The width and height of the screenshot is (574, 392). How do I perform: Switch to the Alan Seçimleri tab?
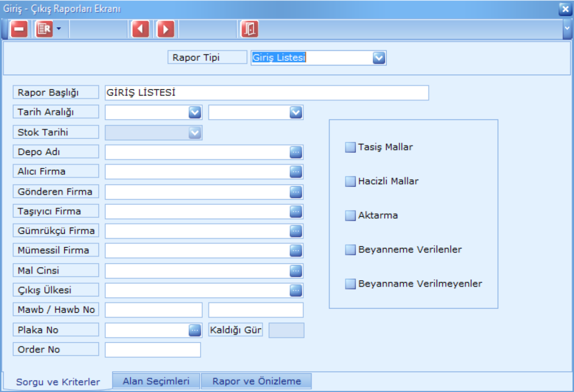pyautogui.click(x=156, y=381)
